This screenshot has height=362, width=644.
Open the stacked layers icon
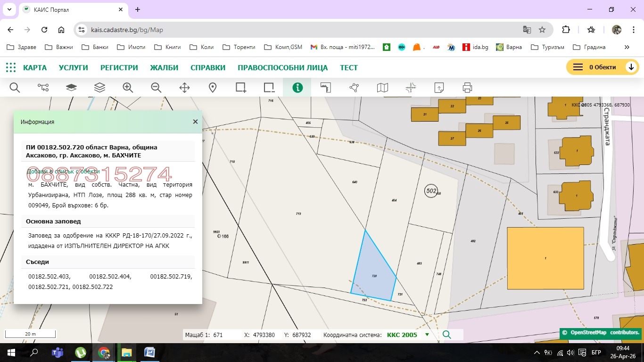coord(99,88)
